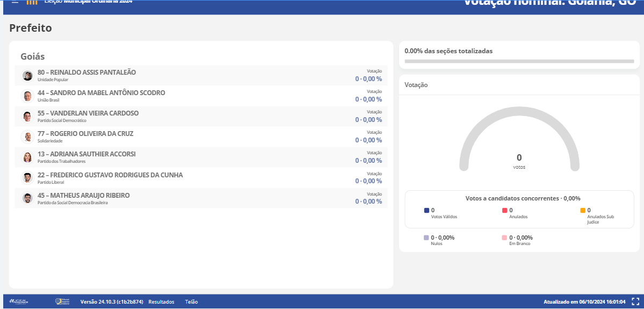Click the Justiça Eleitoral logo in footer

click(x=19, y=301)
